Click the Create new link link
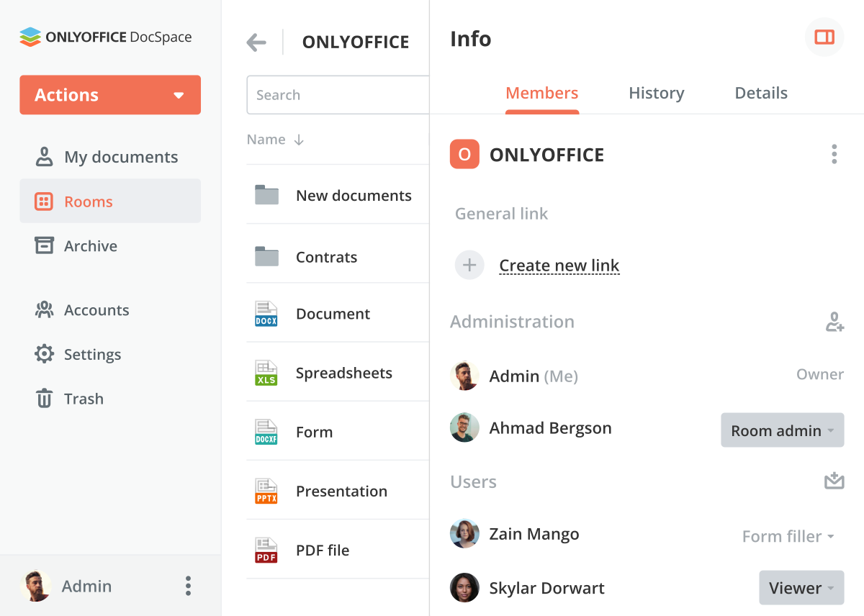The width and height of the screenshot is (864, 616). tap(559, 266)
